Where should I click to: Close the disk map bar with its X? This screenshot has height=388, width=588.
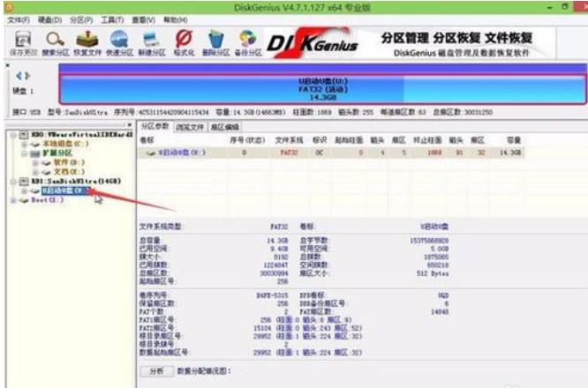click(7, 66)
